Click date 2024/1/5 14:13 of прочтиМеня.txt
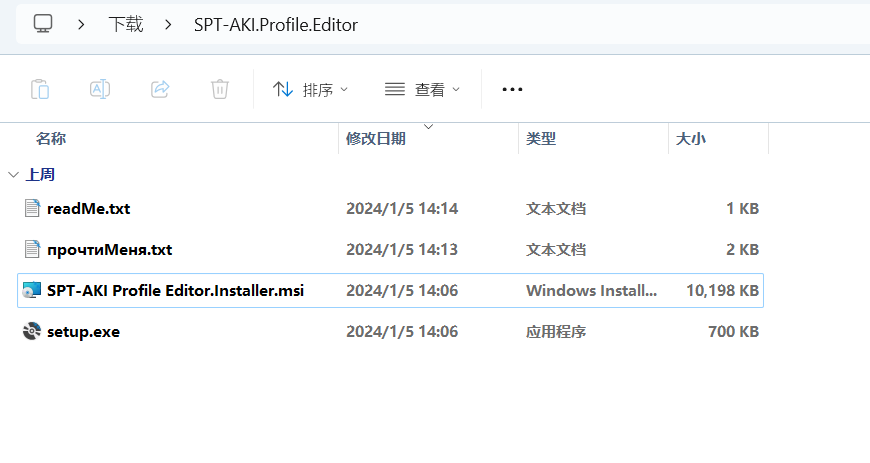870x463 pixels. [402, 250]
